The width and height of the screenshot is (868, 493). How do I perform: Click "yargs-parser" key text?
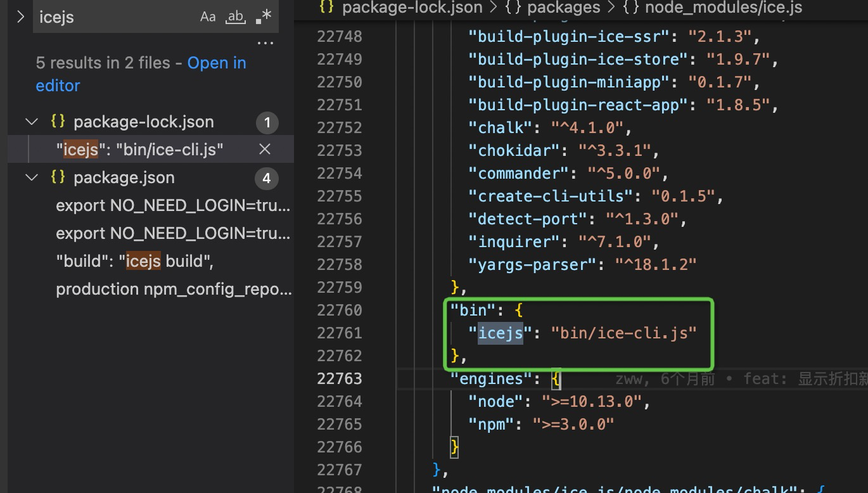533,264
